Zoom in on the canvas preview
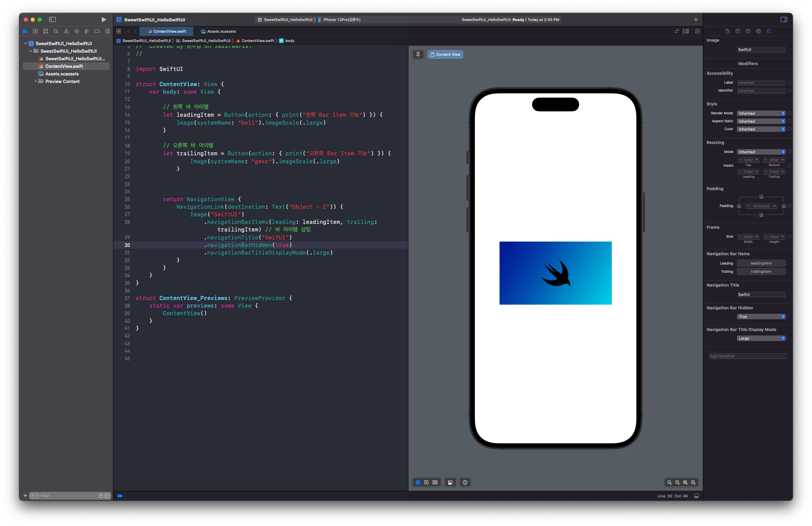Image resolution: width=812 pixels, height=526 pixels. click(x=693, y=482)
